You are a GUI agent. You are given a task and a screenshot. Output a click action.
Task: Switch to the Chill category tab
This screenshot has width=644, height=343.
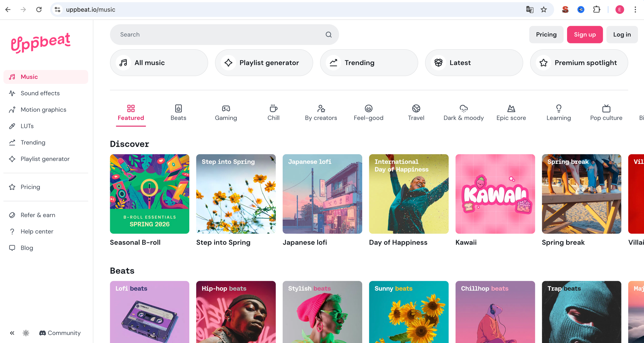click(273, 113)
